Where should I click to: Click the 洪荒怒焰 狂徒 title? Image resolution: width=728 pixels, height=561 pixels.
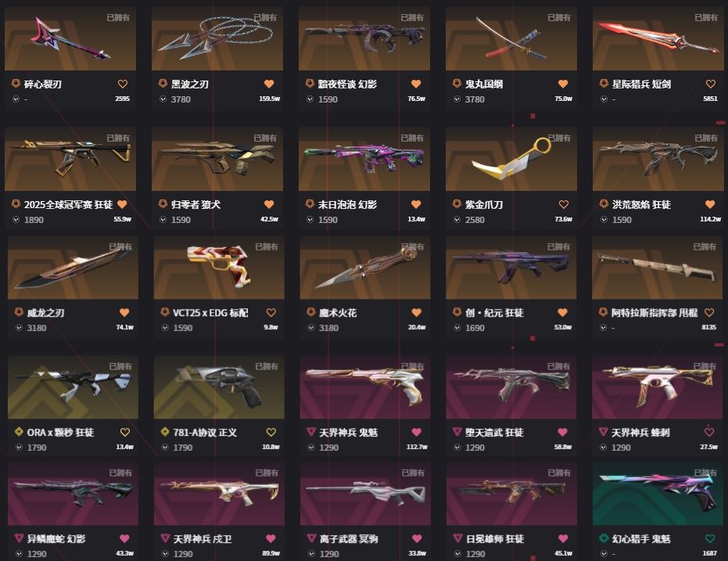[641, 205]
